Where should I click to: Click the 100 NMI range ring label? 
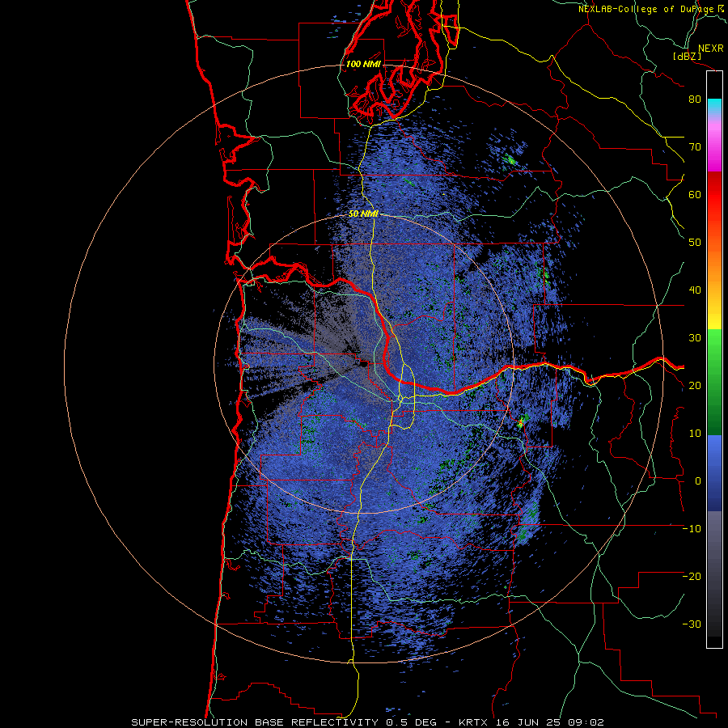(363, 64)
